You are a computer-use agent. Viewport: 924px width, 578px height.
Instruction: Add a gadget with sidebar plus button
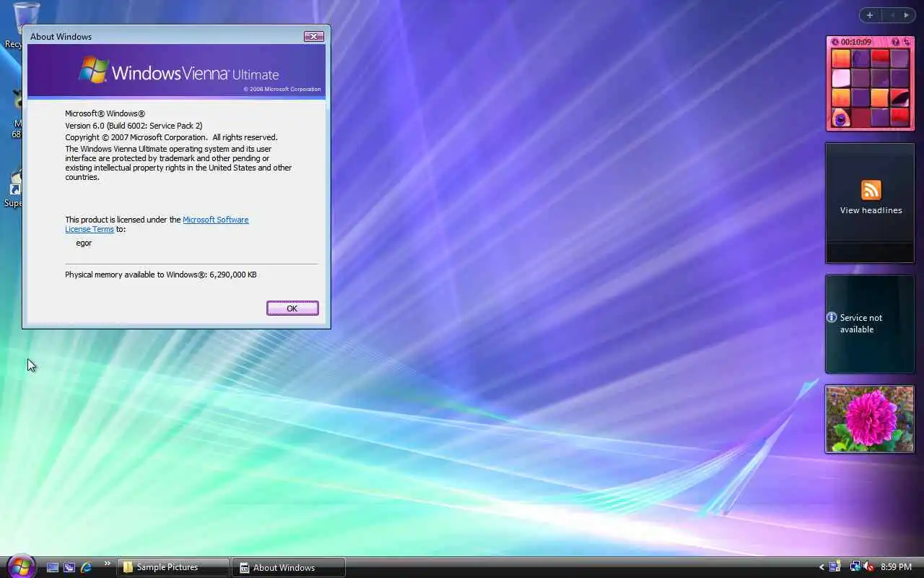[870, 15]
